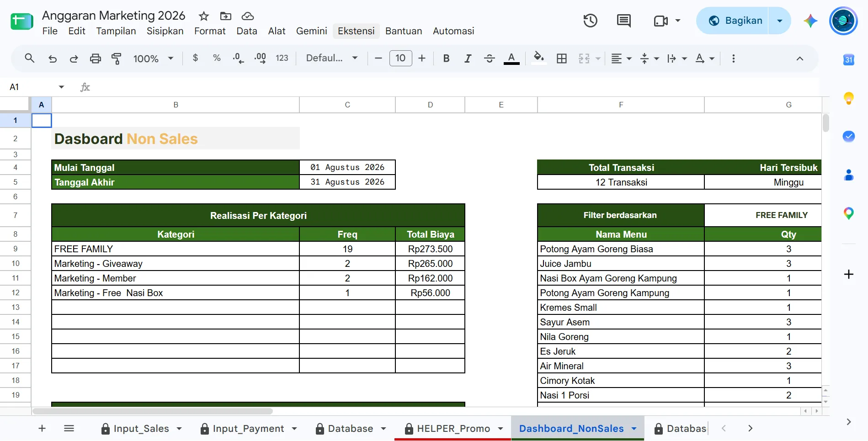The height and width of the screenshot is (441, 868).
Task: Open Google Maps side panel icon
Action: 849,213
